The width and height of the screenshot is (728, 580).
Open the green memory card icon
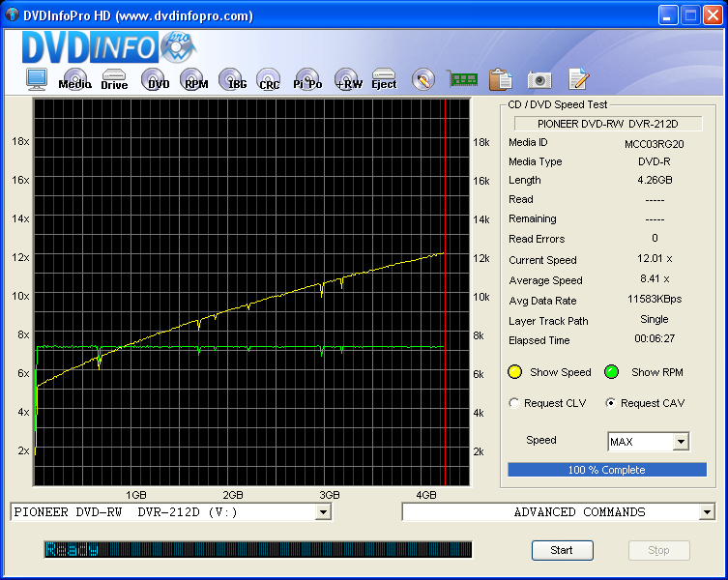click(x=462, y=79)
